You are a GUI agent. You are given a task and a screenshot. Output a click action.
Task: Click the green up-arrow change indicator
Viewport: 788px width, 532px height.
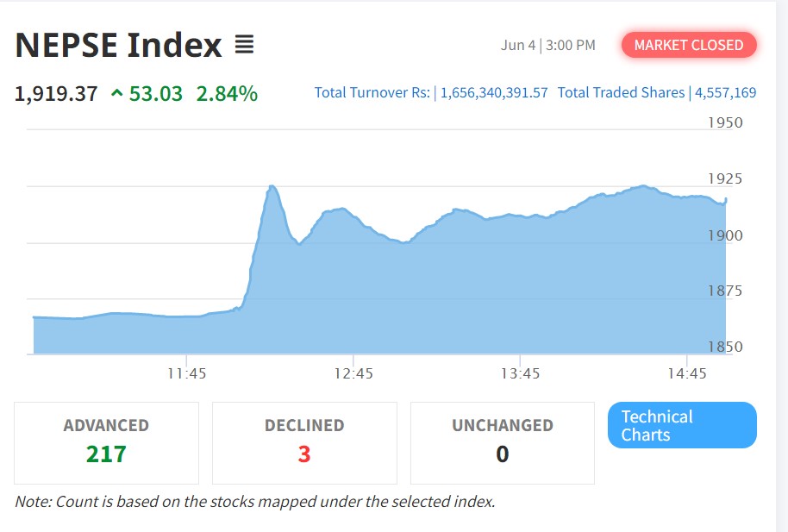[117, 94]
